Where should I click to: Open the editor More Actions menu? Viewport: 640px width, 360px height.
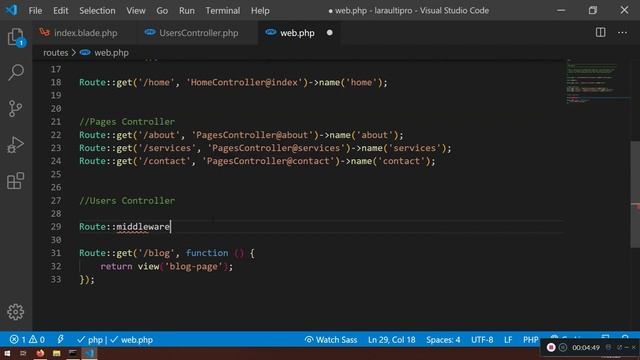tap(622, 32)
